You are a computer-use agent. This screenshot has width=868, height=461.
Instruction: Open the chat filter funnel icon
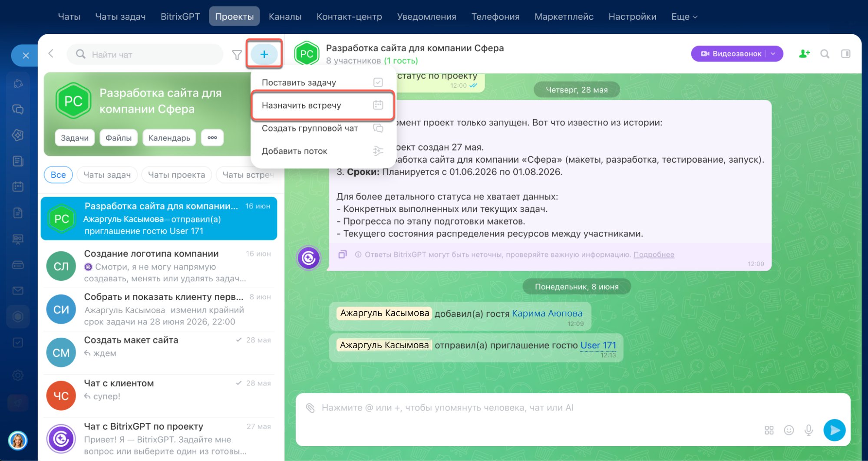click(x=237, y=55)
